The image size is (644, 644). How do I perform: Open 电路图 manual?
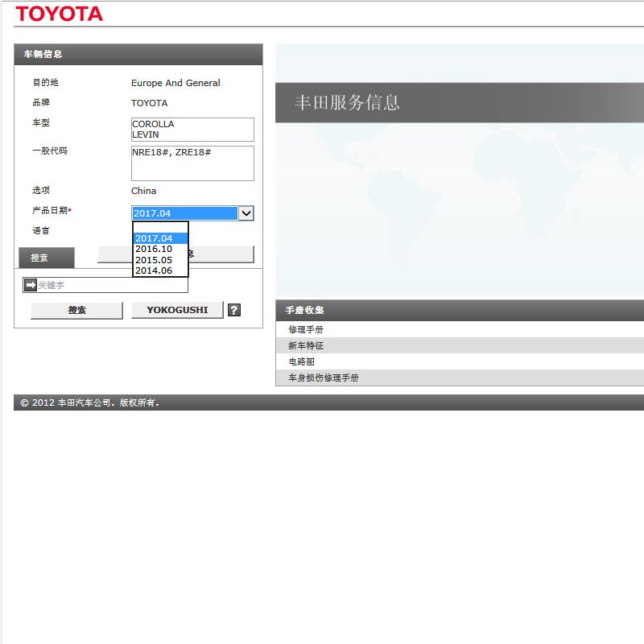click(301, 361)
